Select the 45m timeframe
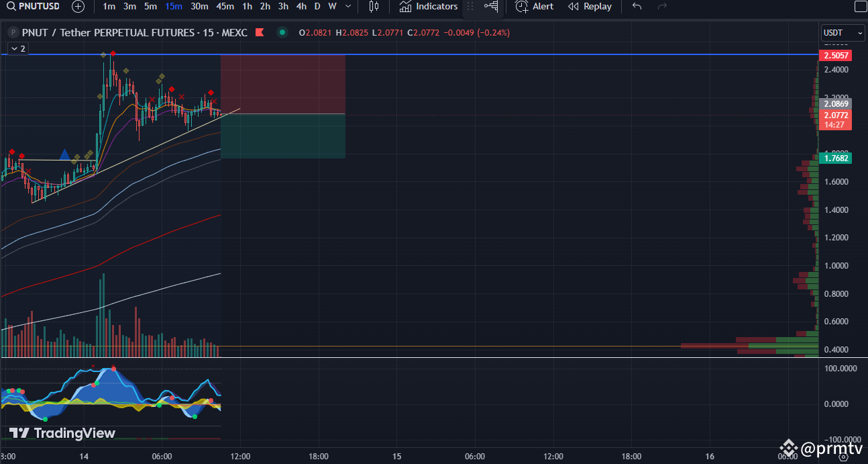Screen dimensions: 868x464 pos(225,7)
